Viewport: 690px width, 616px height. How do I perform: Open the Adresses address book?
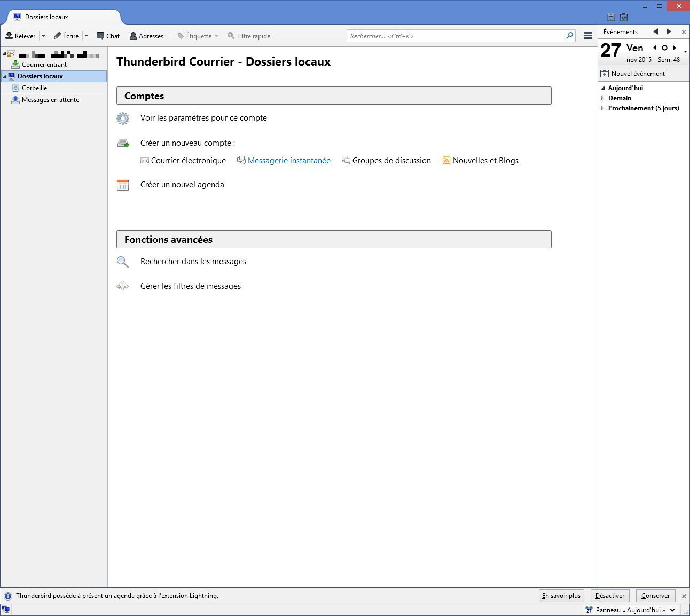click(146, 36)
